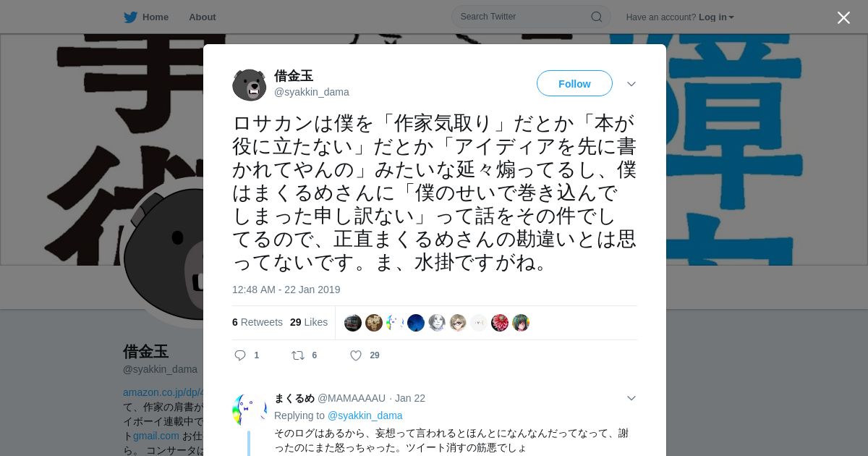Follow the 借金玉 account
This screenshot has height=456, width=868.
pyautogui.click(x=574, y=83)
